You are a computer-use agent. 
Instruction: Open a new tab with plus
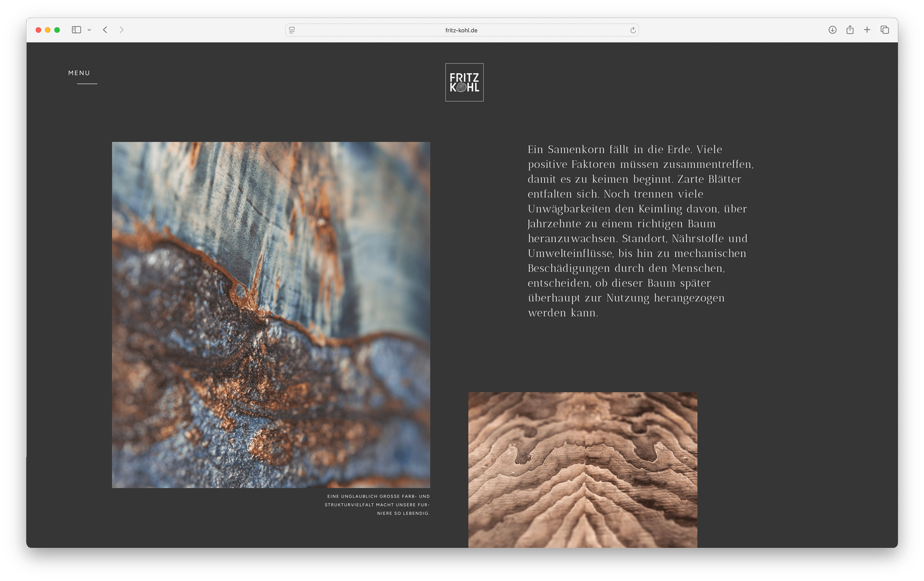coord(867,30)
